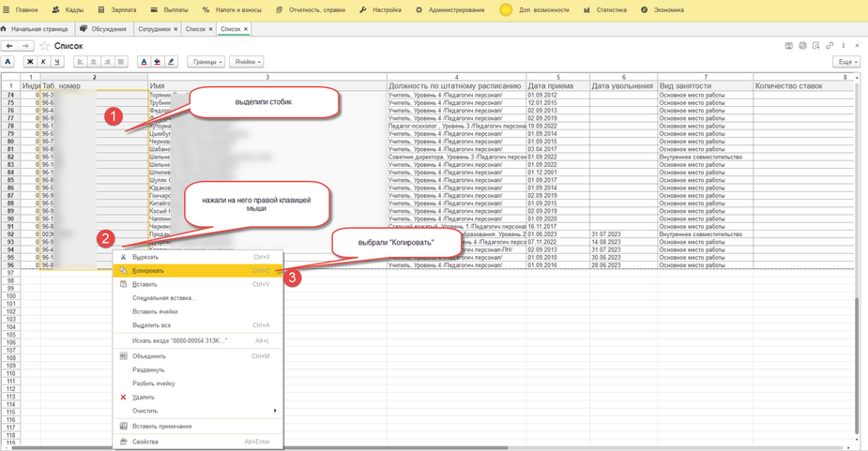Click the get link icon

[x=830, y=46]
